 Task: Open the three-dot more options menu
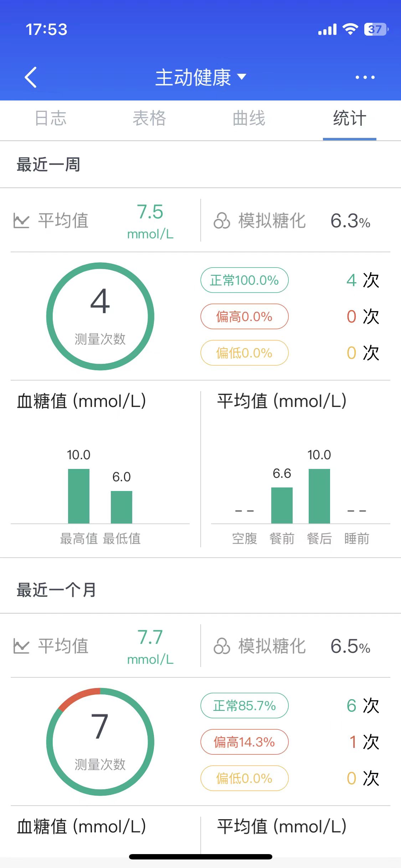pyautogui.click(x=365, y=77)
